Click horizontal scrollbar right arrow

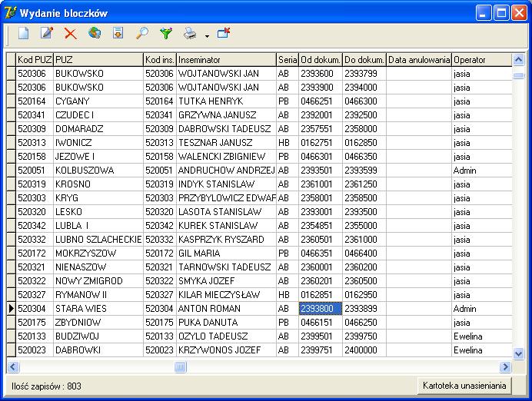[x=506, y=366]
